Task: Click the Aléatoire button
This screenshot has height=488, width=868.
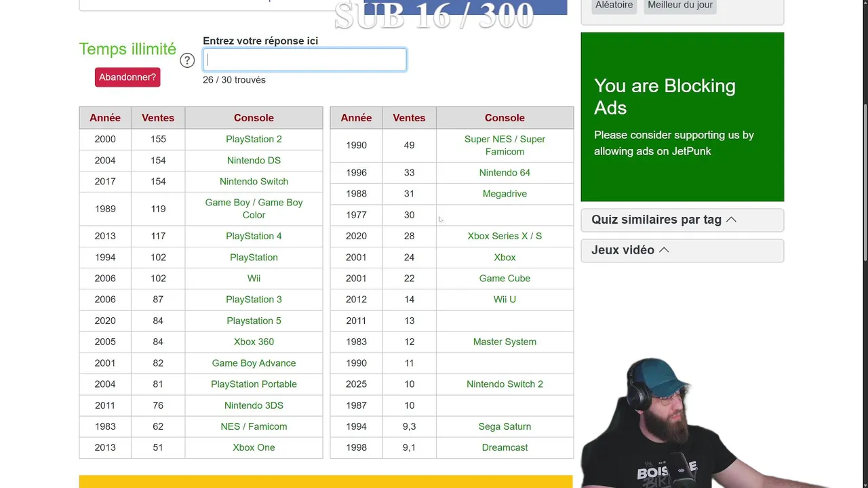Action: tap(614, 5)
